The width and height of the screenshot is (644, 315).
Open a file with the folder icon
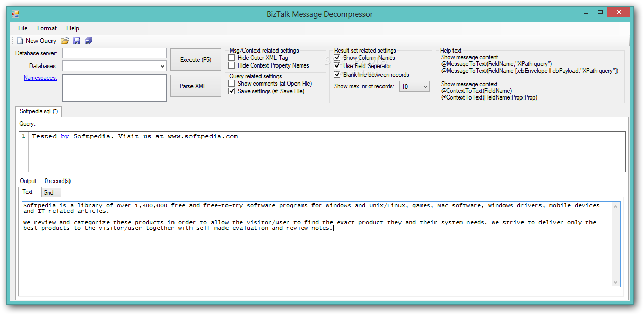pyautogui.click(x=65, y=41)
